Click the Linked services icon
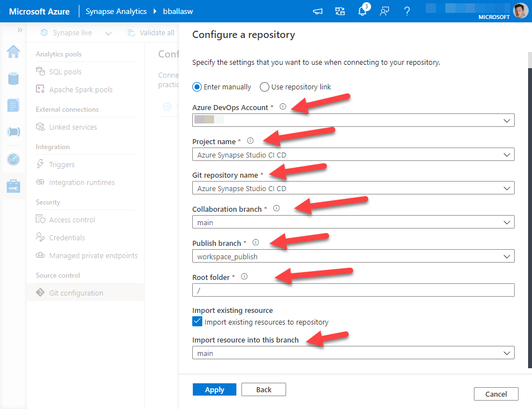This screenshot has width=532, height=409. point(40,127)
